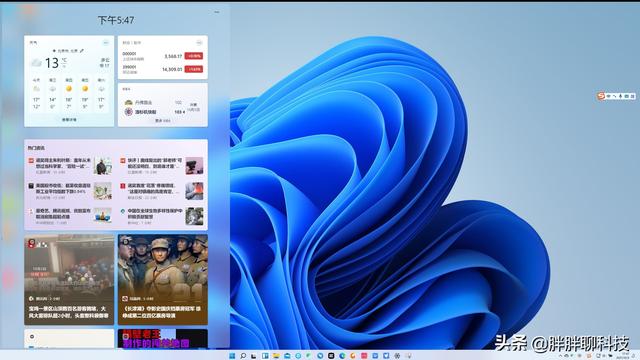Image resolution: width=640 pixels, height=360 pixels.
Task: Select forecast day with 14° high
Action: pyautogui.click(x=53, y=93)
